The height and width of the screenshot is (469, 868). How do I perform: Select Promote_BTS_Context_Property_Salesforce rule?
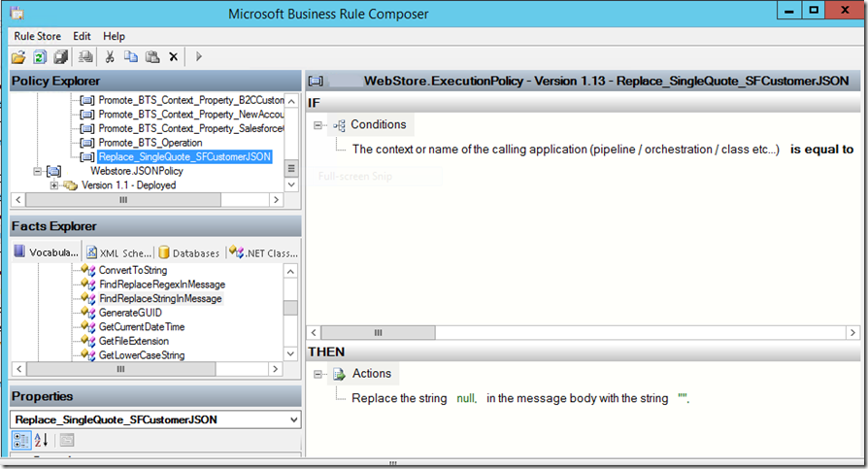pos(191,128)
